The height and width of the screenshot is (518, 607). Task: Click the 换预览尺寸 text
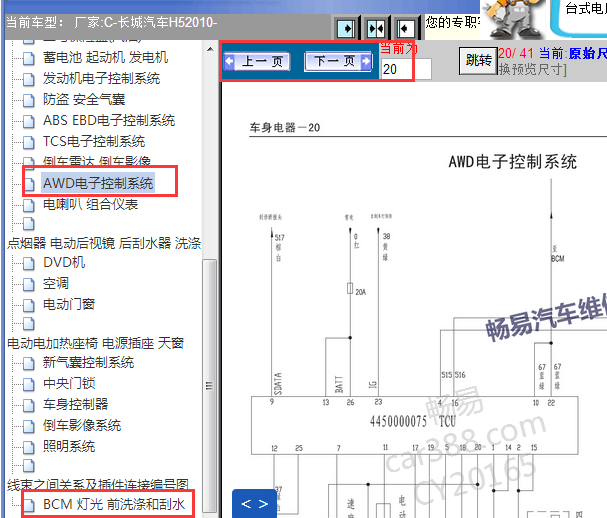pos(533,70)
